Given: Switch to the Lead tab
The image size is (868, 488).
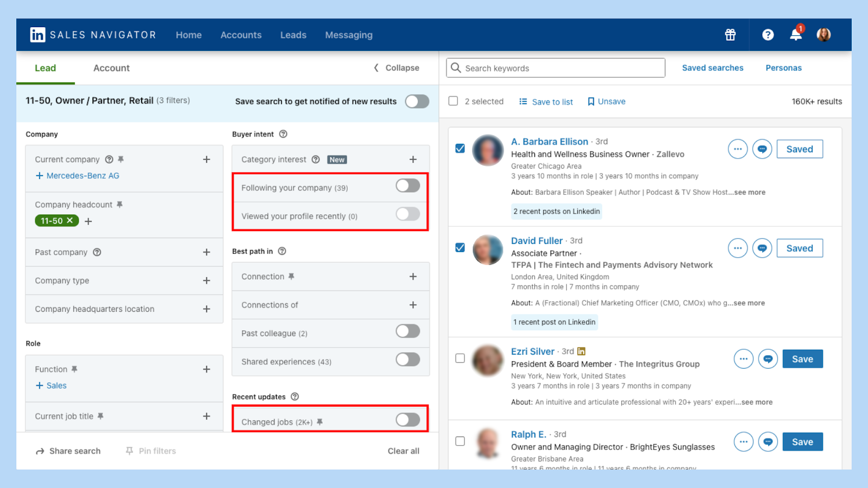Looking at the screenshot, I should point(46,68).
